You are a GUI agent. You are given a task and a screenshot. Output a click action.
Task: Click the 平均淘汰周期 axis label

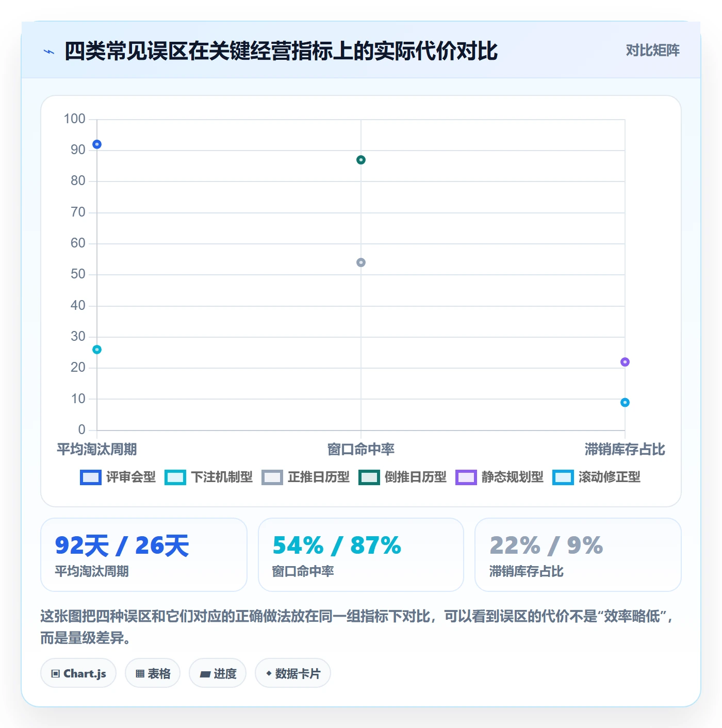[x=97, y=449]
